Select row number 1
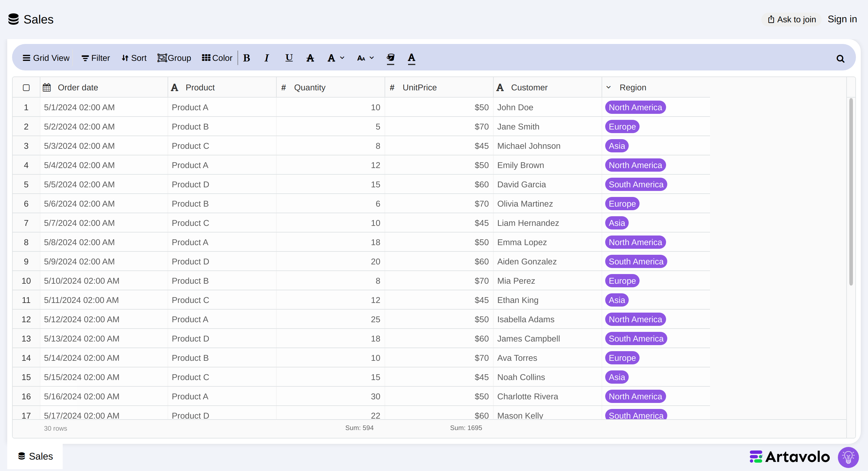The height and width of the screenshot is (471, 868). [x=26, y=108]
